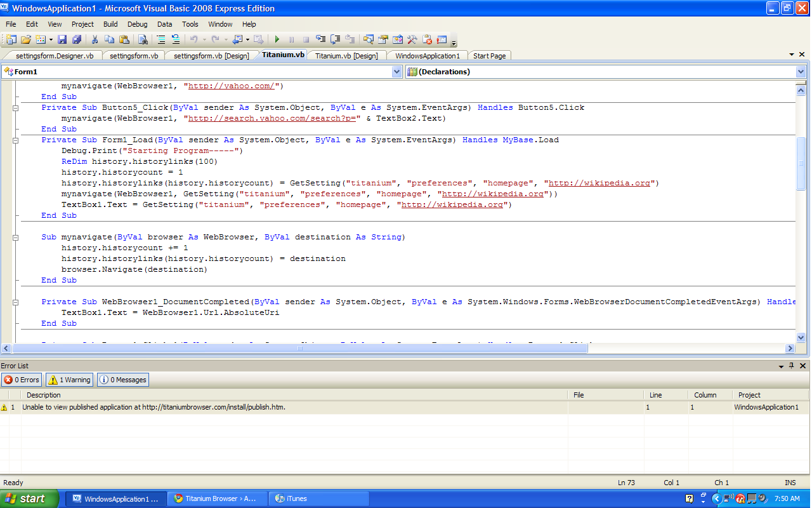Open the Toolbox hammer-and-wrench icon

(412, 39)
